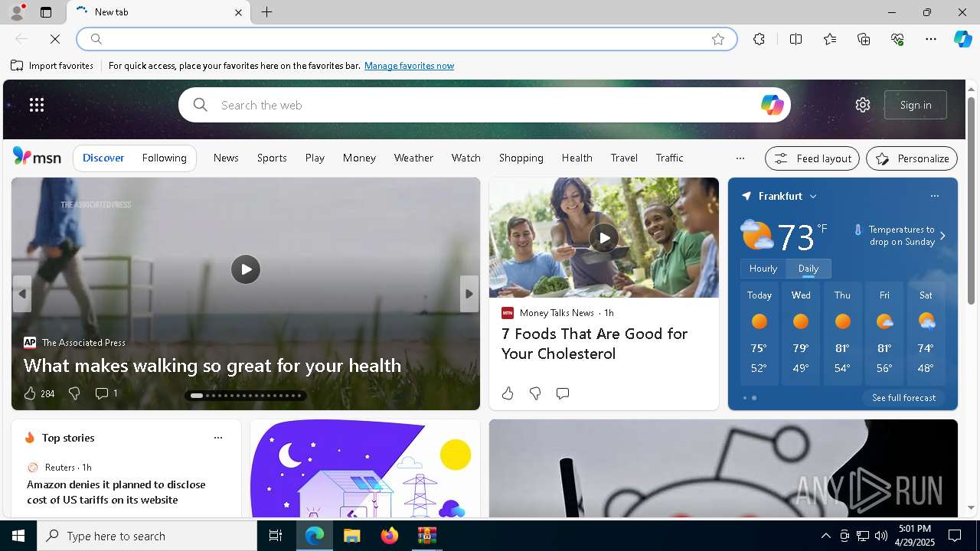This screenshot has width=980, height=551.
Task: Click the Personalize button
Action: coord(912,158)
